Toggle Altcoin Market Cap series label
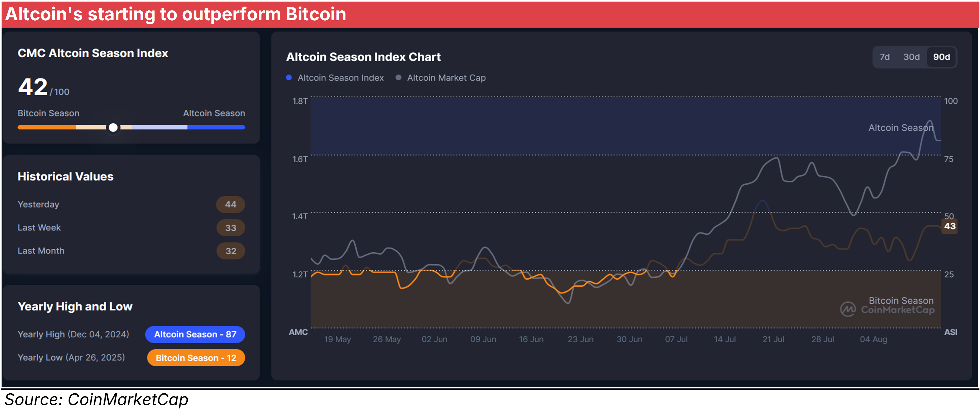Image resolution: width=980 pixels, height=415 pixels. pos(446,78)
